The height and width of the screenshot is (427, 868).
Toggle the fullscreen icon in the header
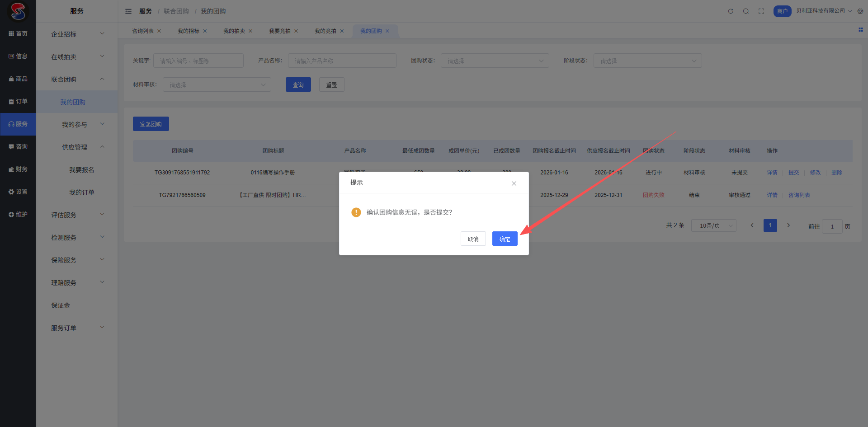[761, 11]
